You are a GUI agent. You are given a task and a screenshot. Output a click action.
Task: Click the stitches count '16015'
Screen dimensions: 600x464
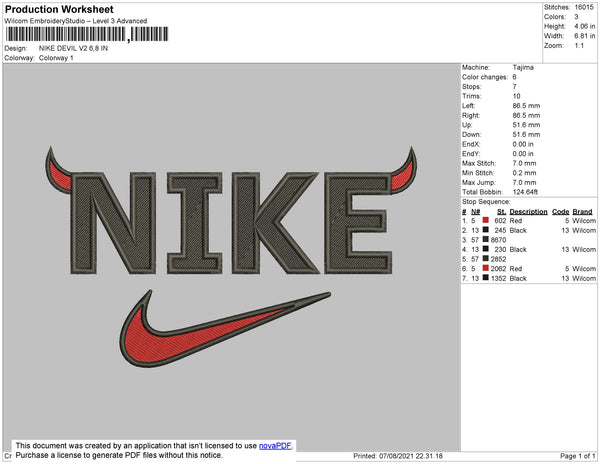tap(584, 7)
